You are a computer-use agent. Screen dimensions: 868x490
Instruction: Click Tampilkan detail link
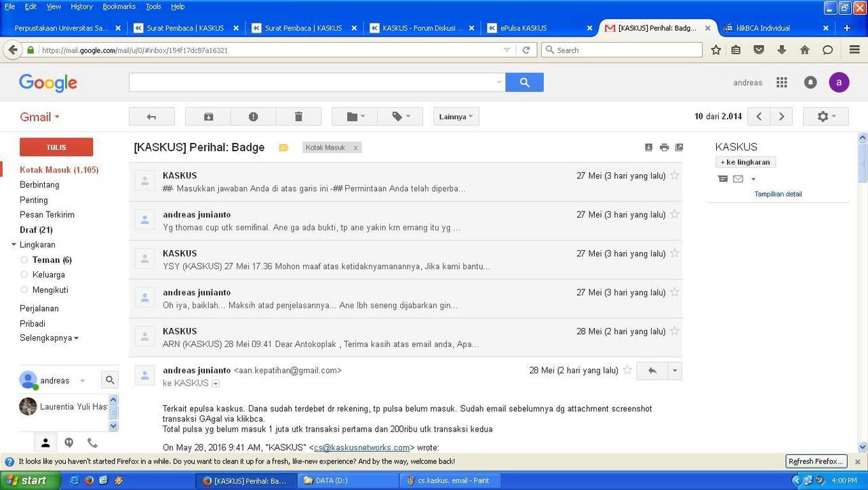(x=778, y=194)
